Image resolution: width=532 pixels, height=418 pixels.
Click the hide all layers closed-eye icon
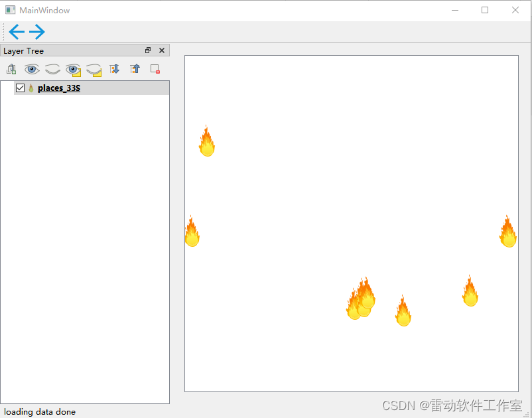(52, 70)
